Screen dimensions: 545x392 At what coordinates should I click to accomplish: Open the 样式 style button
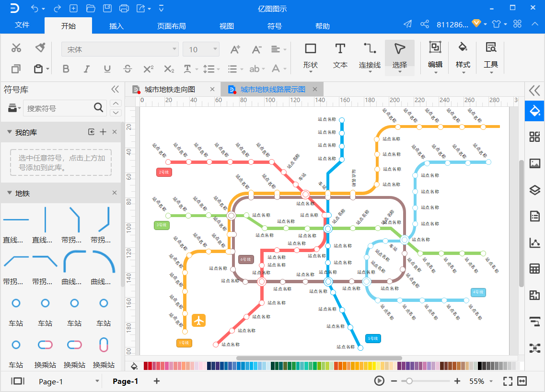click(463, 58)
